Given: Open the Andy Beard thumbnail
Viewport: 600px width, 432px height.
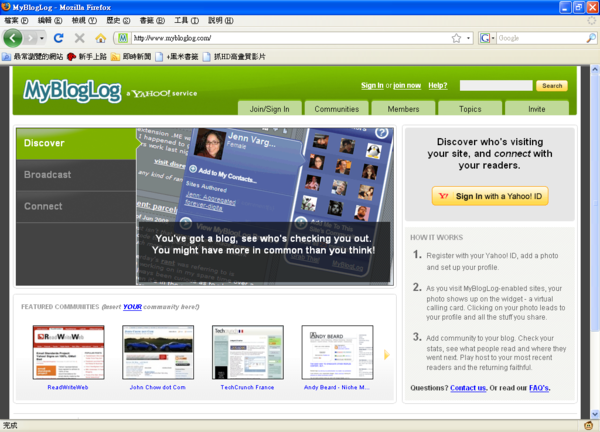Looking at the screenshot, I should pos(338,352).
